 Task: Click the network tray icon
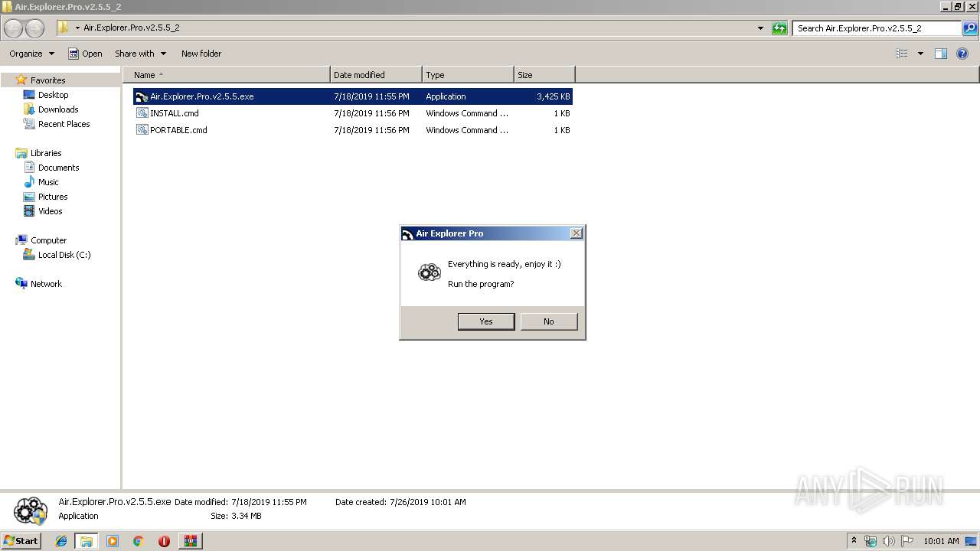[871, 541]
